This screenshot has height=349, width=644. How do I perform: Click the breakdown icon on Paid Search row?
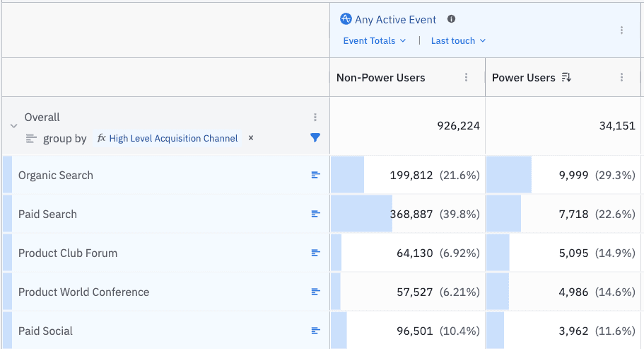[315, 214]
